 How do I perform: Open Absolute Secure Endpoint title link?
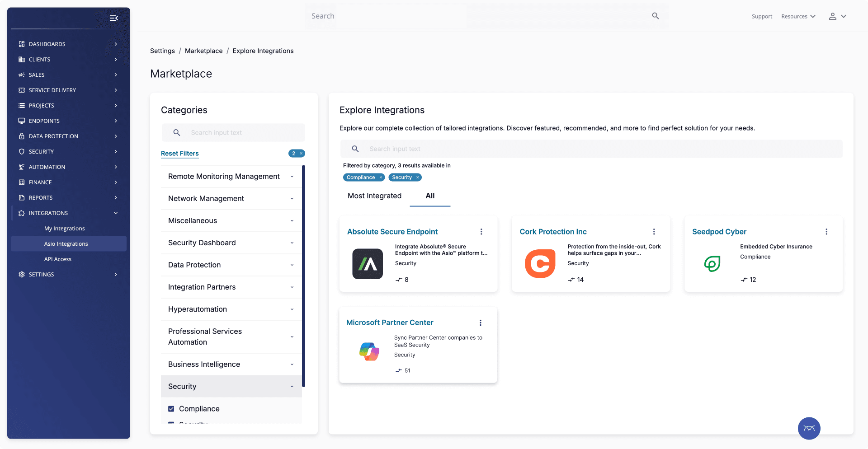[392, 232]
